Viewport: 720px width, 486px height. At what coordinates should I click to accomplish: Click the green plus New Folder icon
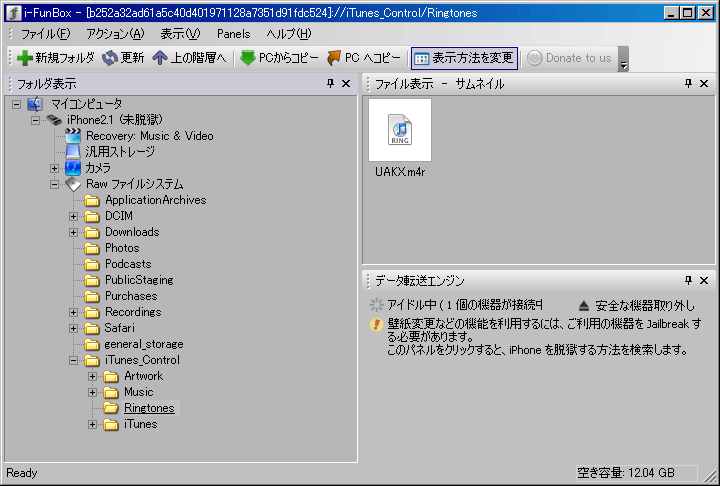tap(25, 58)
